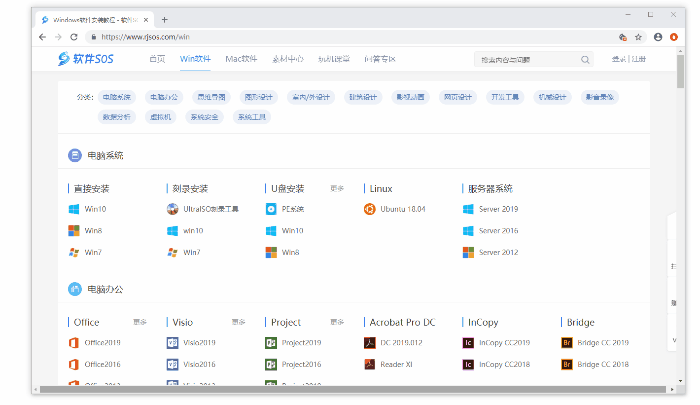Screen dimensions: 700x405
Task: Click the 软件SOS site logo
Action: [x=86, y=58]
